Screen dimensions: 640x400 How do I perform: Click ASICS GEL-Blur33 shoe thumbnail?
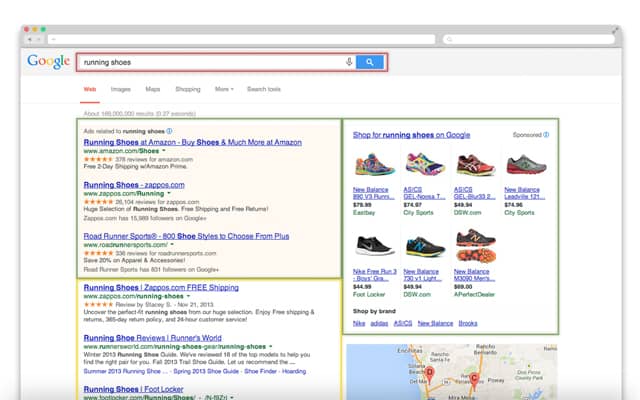coord(475,165)
